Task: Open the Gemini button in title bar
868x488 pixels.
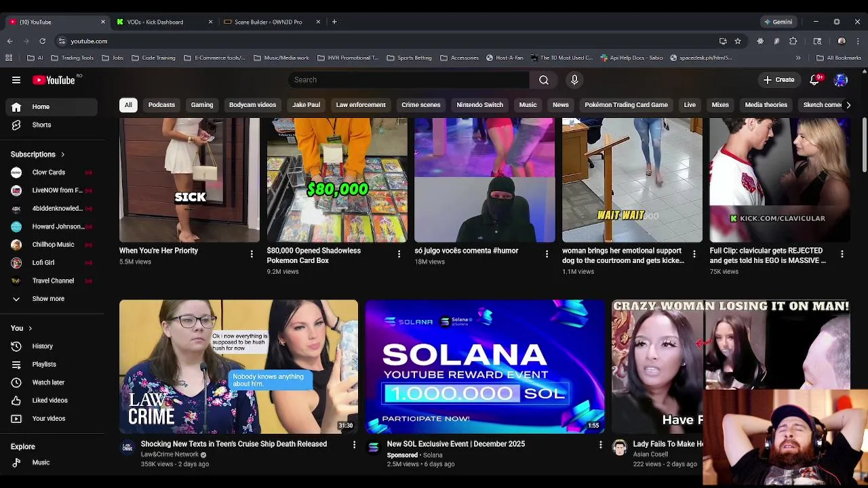Action: tap(778, 22)
